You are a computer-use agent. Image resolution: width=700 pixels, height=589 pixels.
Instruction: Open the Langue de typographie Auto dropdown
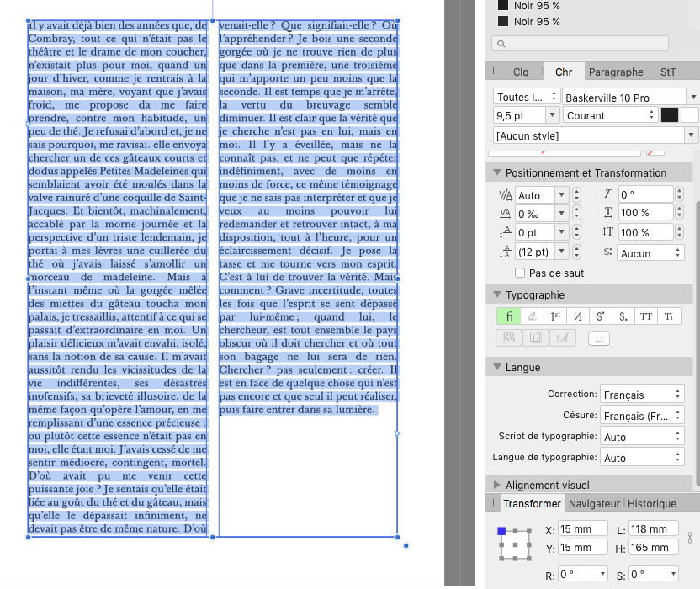[x=642, y=457]
